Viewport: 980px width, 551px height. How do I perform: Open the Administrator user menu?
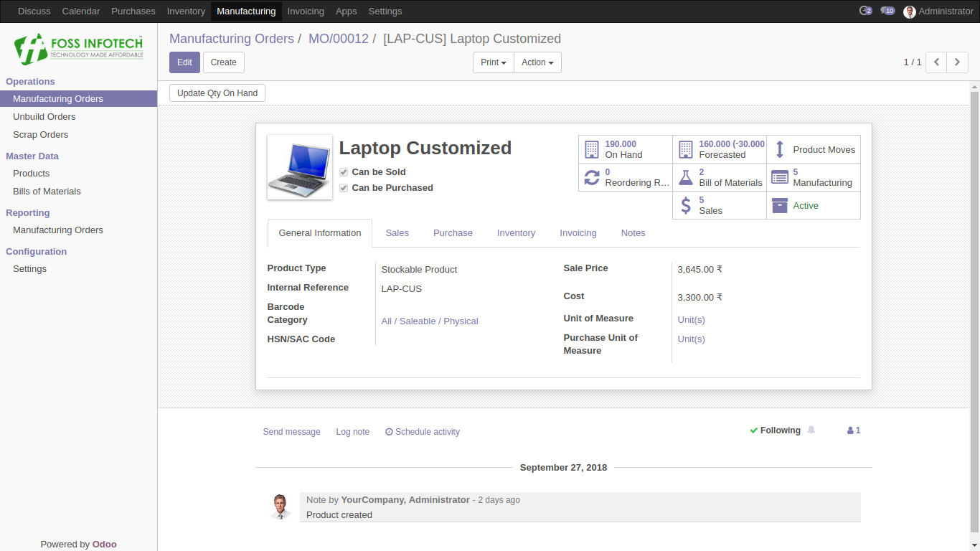(938, 11)
